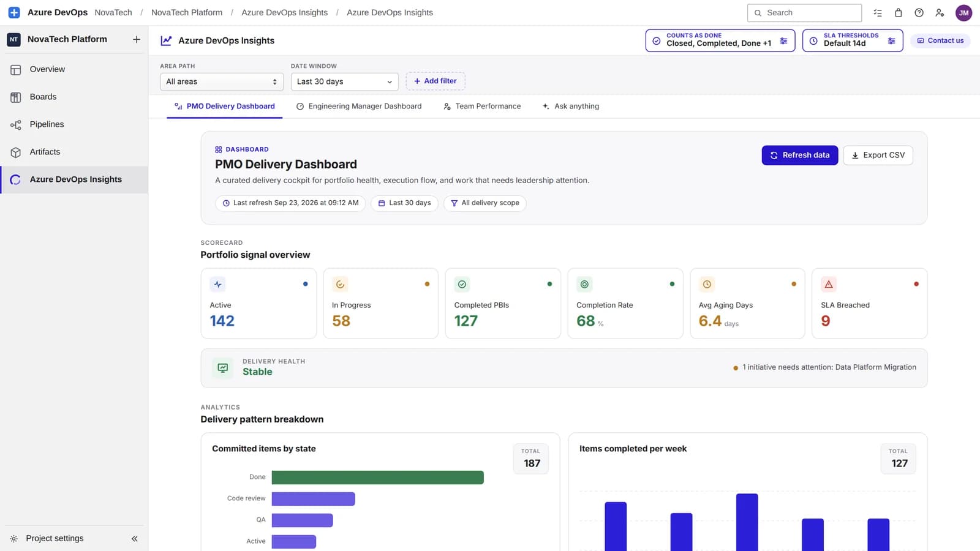Open the Area Path dropdown
The height and width of the screenshot is (551, 980).
pyautogui.click(x=222, y=81)
